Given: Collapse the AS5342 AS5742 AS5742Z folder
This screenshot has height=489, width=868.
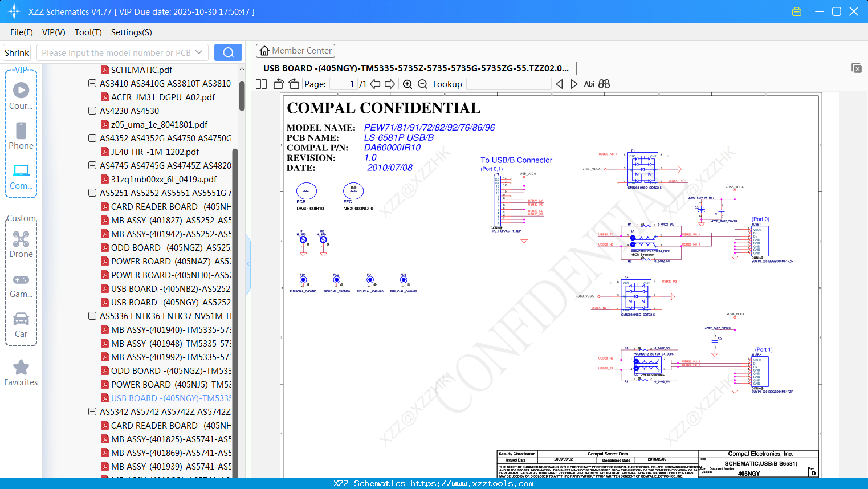Looking at the screenshot, I should click(x=92, y=411).
